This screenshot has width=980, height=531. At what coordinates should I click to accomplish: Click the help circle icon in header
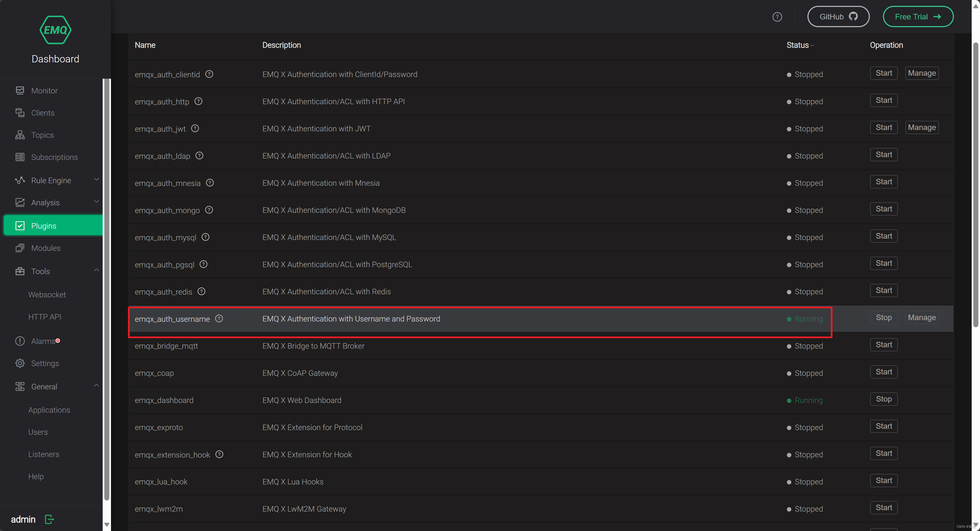click(777, 17)
